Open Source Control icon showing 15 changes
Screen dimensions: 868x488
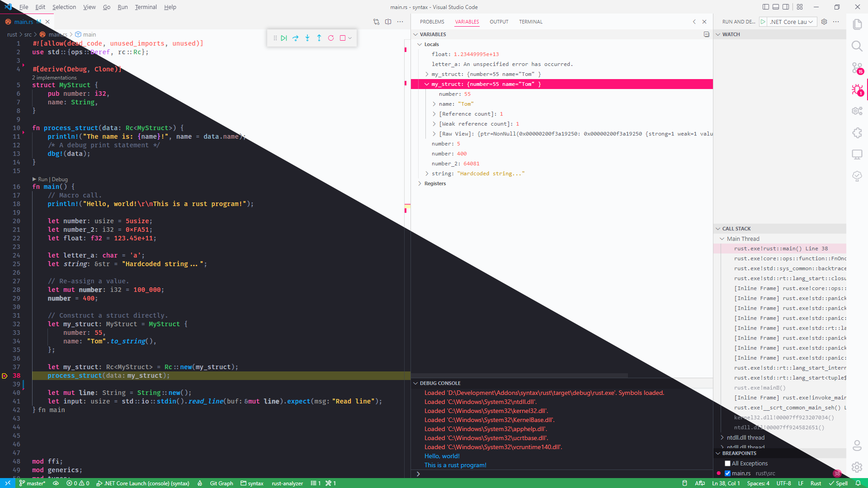pos(857,68)
